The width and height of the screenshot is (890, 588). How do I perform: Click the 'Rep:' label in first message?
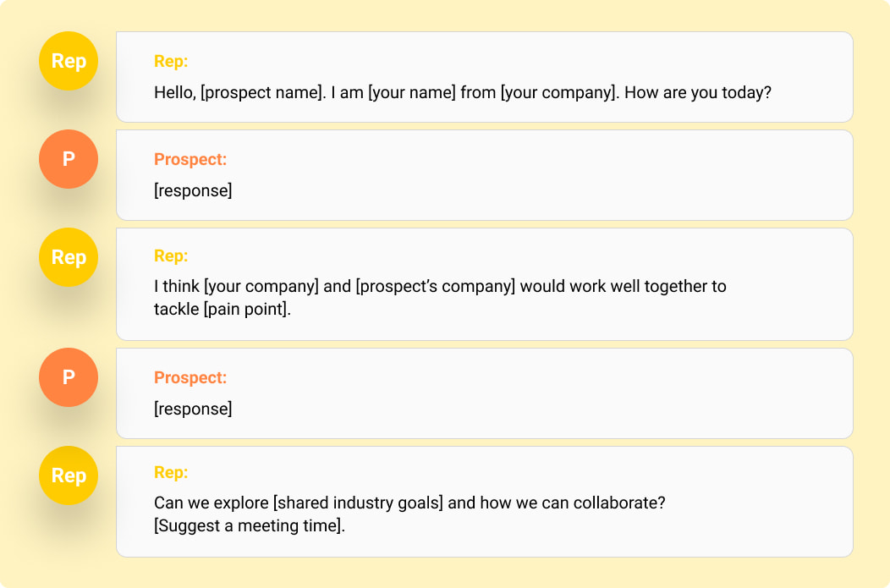point(171,61)
